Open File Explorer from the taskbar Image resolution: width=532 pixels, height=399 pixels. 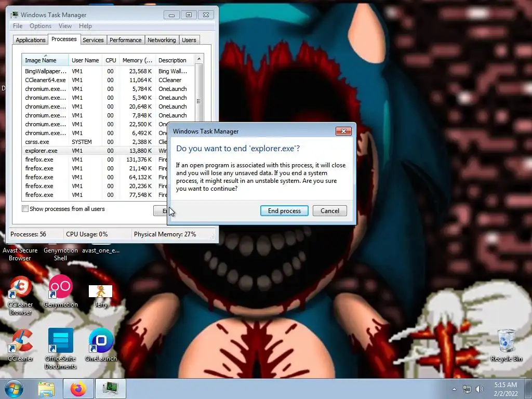pyautogui.click(x=46, y=389)
